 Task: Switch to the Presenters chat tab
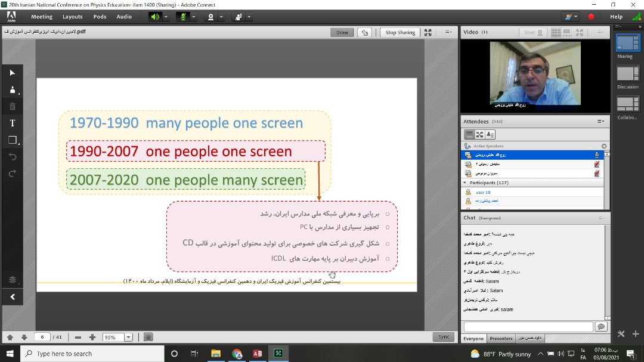click(501, 338)
